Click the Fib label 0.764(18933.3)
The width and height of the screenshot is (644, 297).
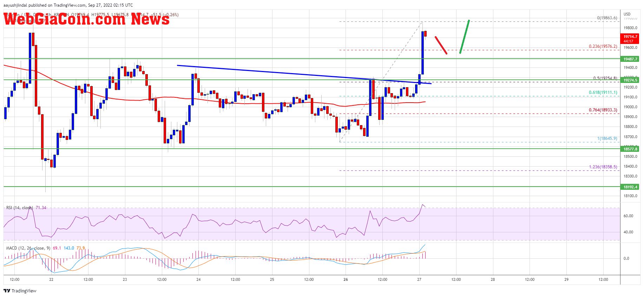(x=603, y=110)
